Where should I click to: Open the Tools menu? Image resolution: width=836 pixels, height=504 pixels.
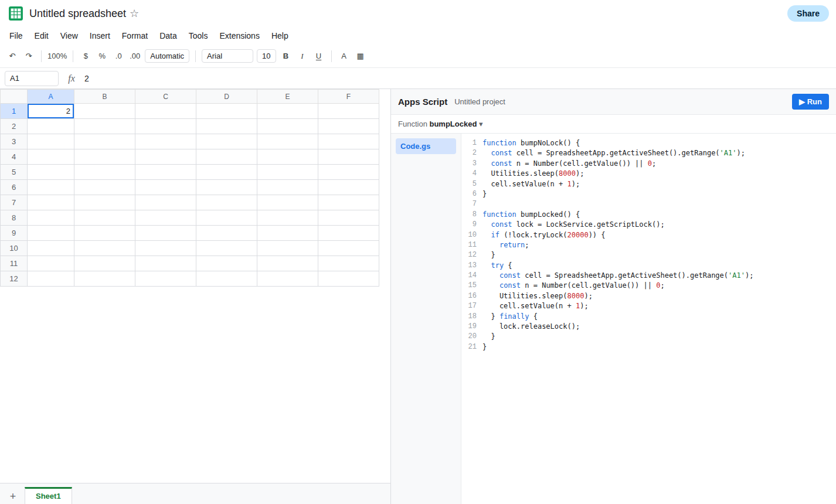tap(198, 36)
